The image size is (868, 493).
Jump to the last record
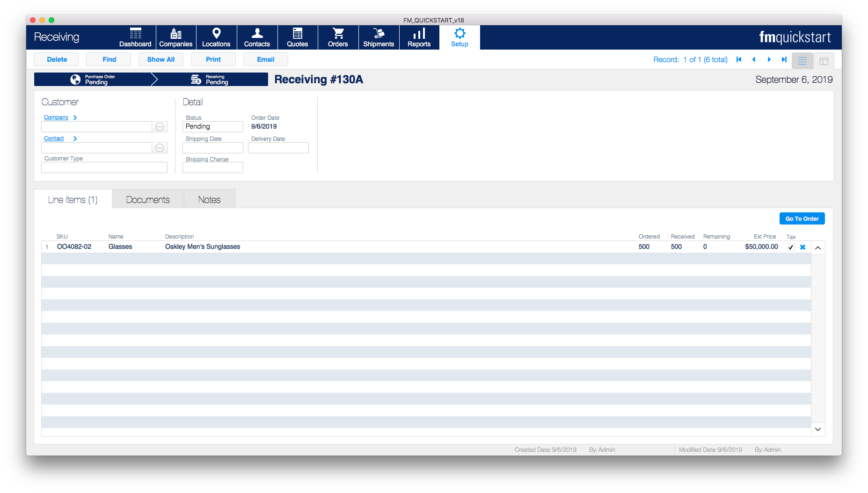click(x=784, y=59)
